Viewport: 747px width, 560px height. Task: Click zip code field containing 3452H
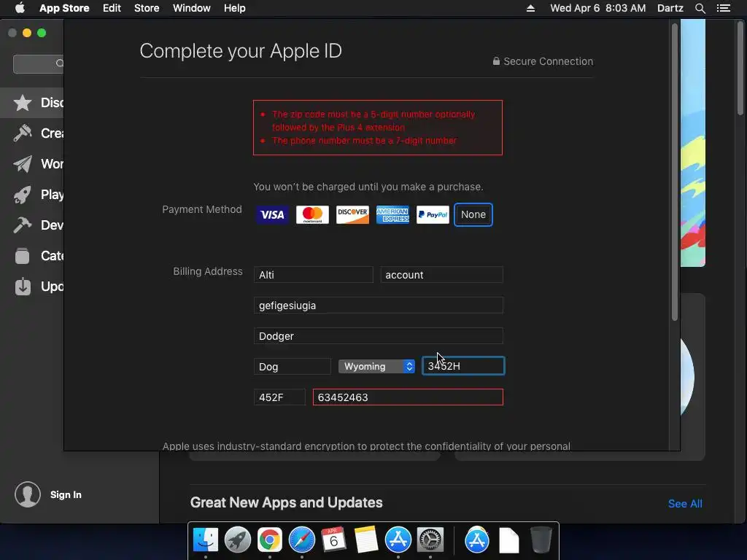click(x=463, y=366)
